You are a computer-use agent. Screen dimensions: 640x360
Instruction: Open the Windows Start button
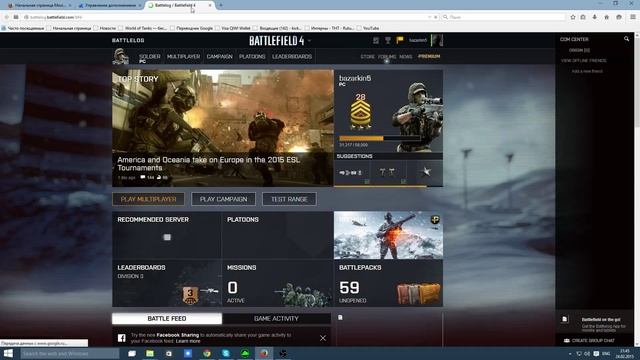coord(8,353)
